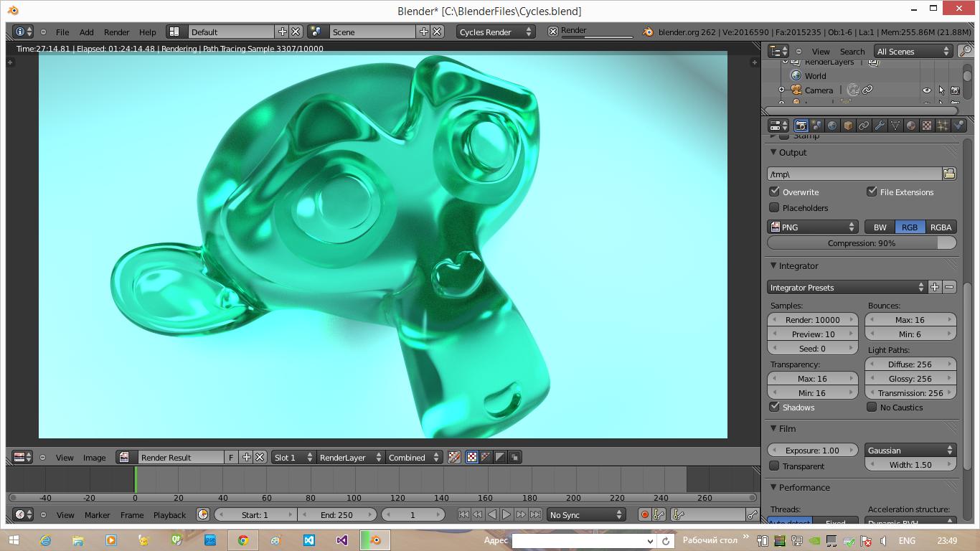980x551 pixels.
Task: Open the File menu
Action: point(62,32)
